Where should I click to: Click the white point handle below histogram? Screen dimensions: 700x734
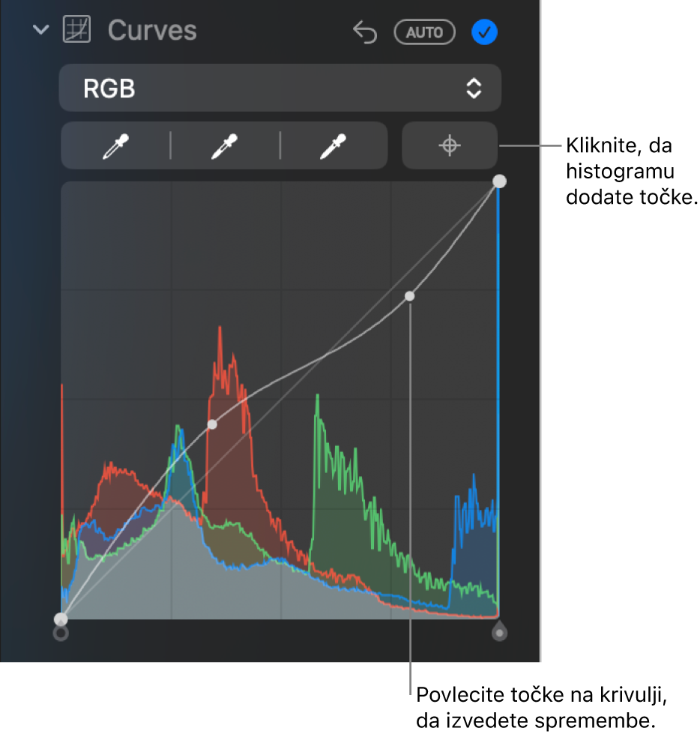click(x=499, y=631)
